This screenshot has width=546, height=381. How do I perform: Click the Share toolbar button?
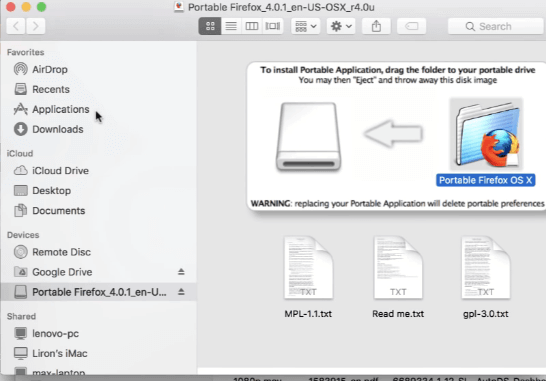pyautogui.click(x=376, y=26)
